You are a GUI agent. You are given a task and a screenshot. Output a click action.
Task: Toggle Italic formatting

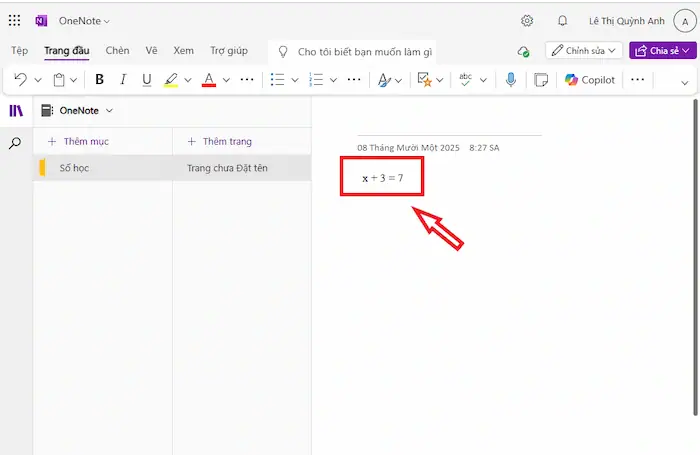[x=123, y=80]
